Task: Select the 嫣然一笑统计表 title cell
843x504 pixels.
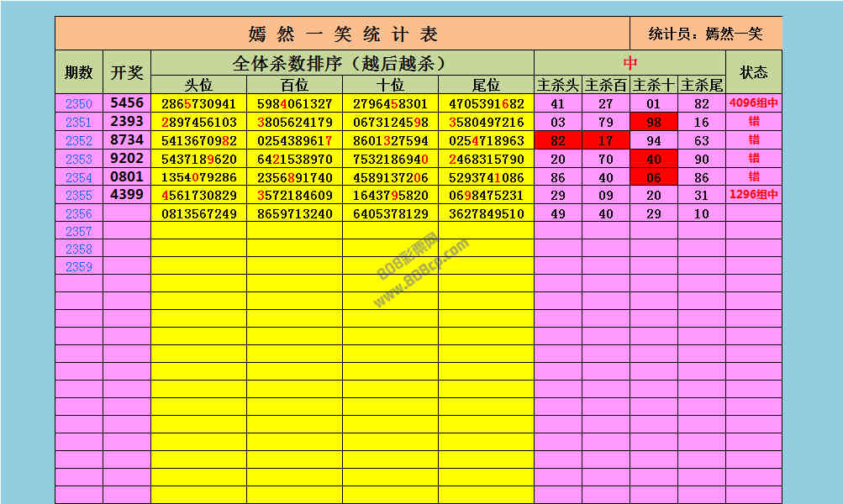Action: 343,34
